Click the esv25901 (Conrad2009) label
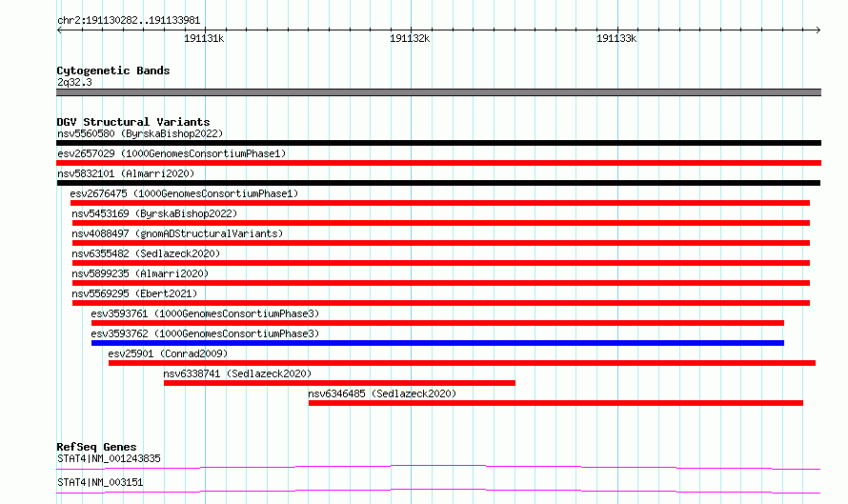 [168, 353]
